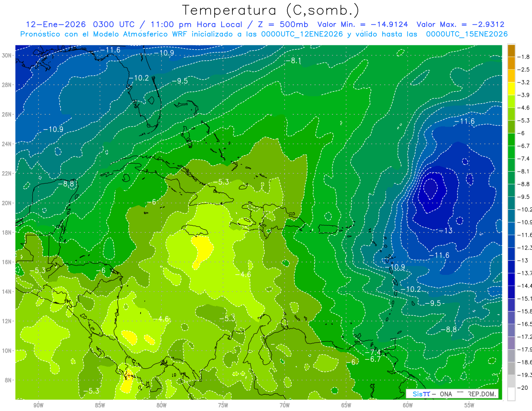Select the lavender color bar swatch between -17.2 and -17.9
The height and width of the screenshot is (411, 532).
coord(511,343)
